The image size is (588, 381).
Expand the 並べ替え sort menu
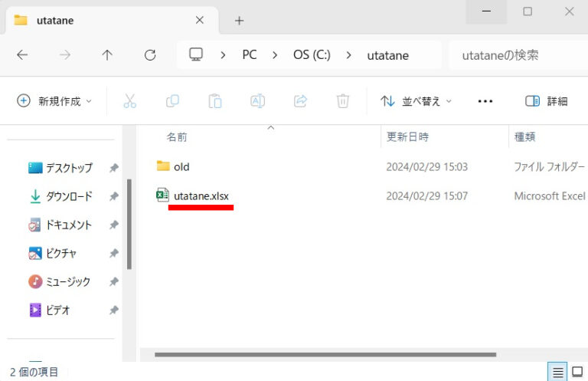pos(416,101)
